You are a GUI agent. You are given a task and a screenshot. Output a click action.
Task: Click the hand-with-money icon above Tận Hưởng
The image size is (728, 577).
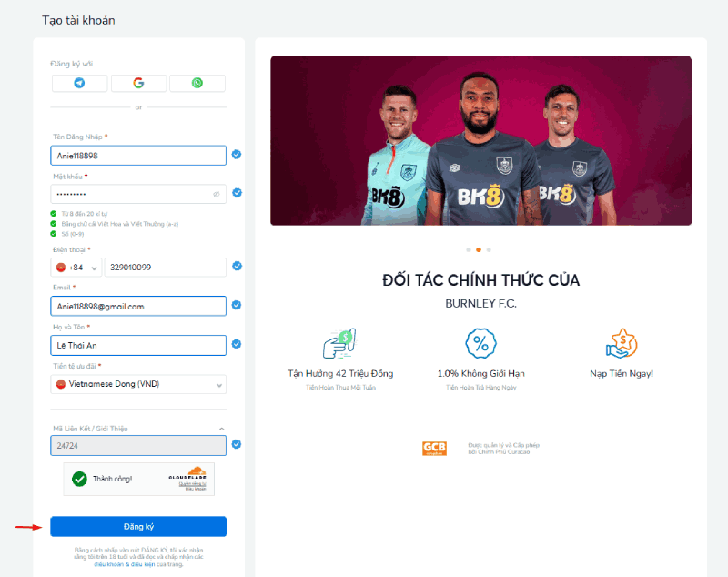click(x=339, y=343)
